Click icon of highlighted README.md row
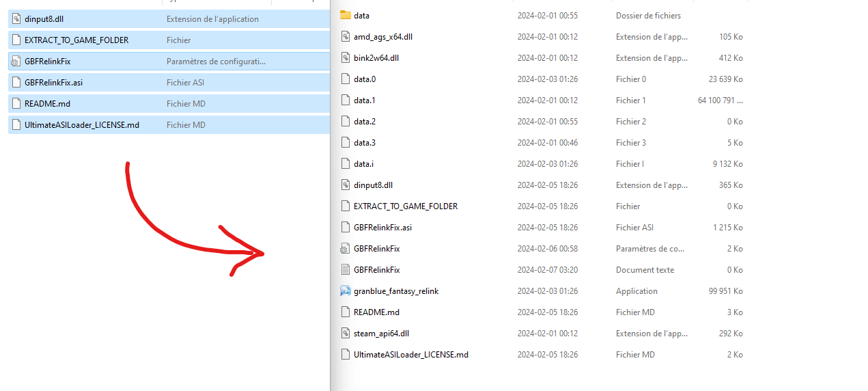The image size is (868, 391). (x=16, y=103)
